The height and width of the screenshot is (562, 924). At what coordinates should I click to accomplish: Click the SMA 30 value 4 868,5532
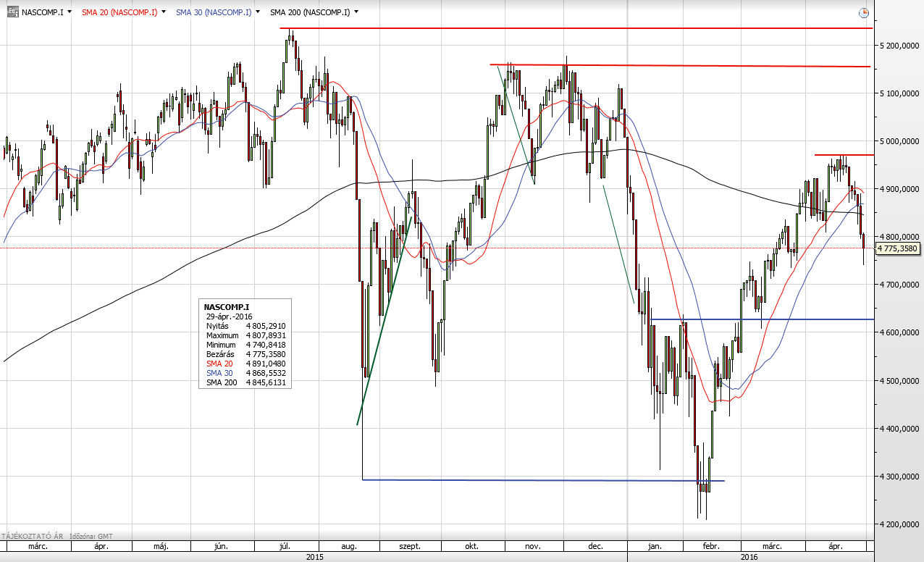pyautogui.click(x=266, y=373)
